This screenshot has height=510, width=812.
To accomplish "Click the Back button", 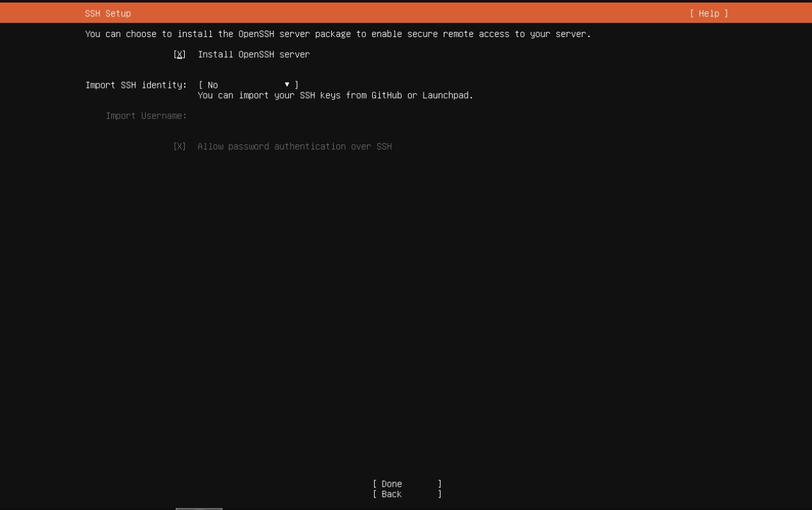I will [x=407, y=494].
